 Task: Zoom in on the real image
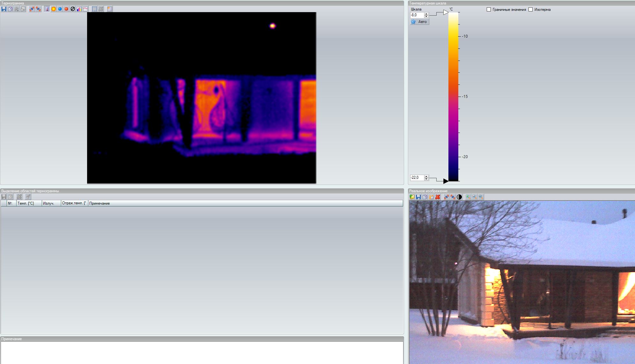tap(468, 197)
